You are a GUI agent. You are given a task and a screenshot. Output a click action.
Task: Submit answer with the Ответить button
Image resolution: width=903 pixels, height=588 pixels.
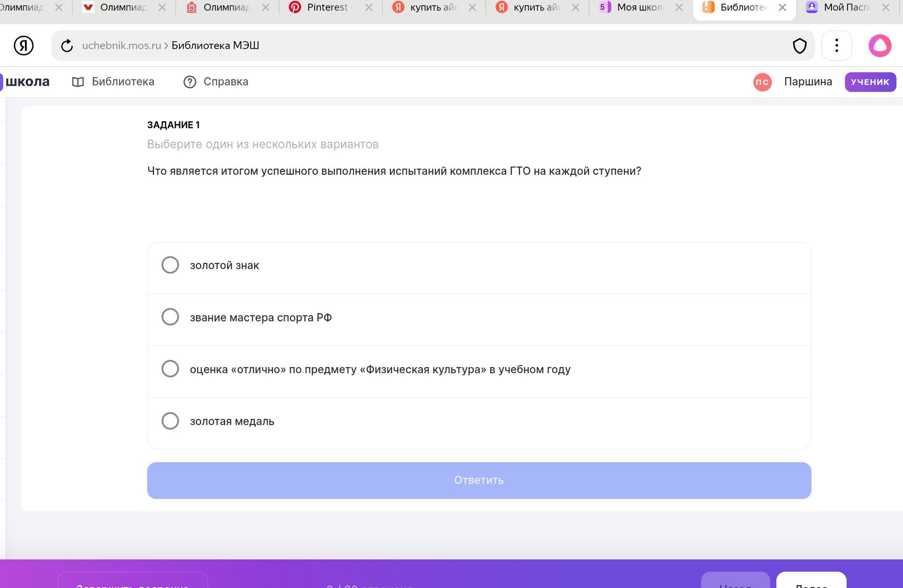point(479,480)
